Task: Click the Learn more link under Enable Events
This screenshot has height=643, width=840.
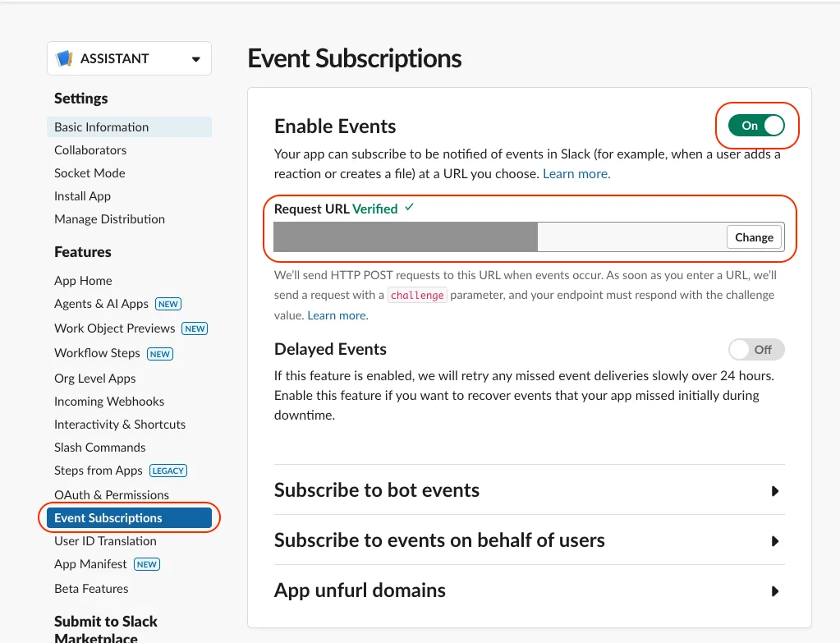Action: [576, 174]
